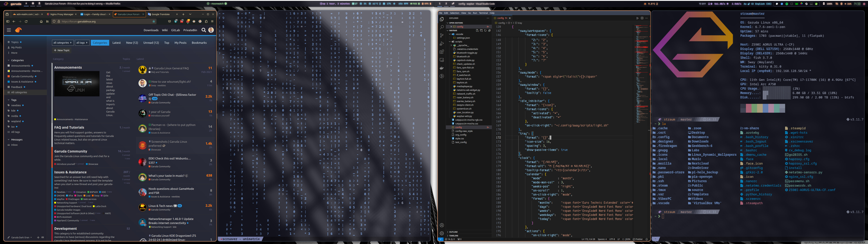This screenshot has width=868, height=244.
Task: Open bluetooth-toggle.py in VS Code explorer
Action: pyautogui.click(x=467, y=53)
